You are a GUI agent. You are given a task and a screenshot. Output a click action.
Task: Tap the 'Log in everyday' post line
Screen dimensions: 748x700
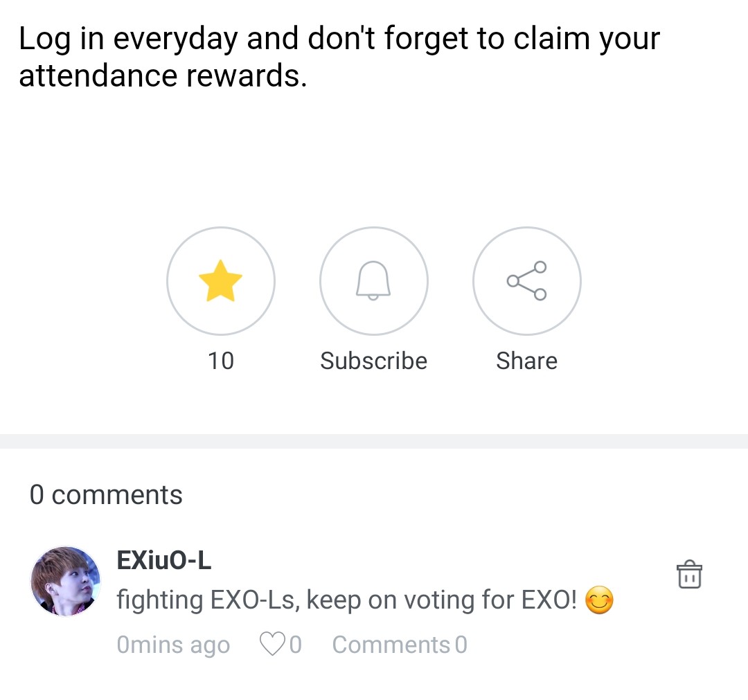[339, 39]
